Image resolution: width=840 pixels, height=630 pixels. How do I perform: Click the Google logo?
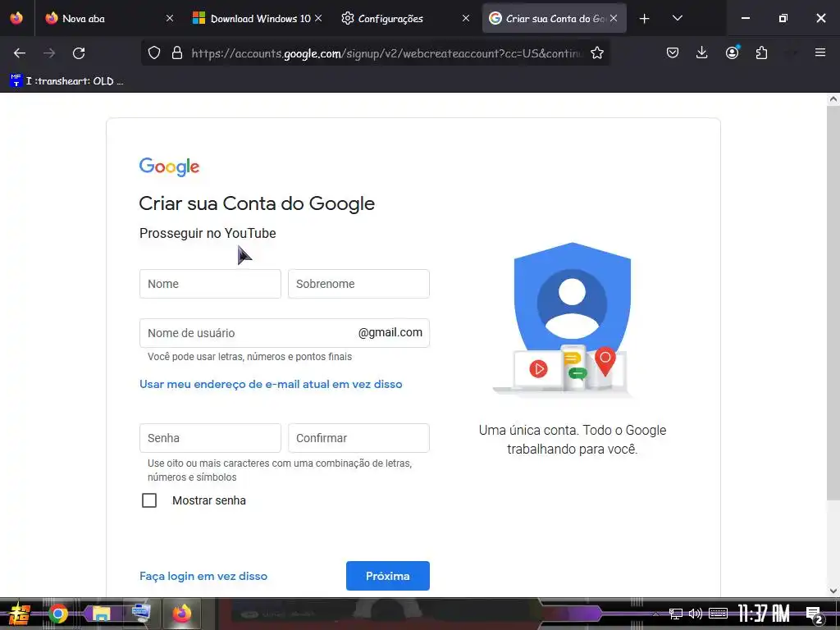click(x=169, y=167)
